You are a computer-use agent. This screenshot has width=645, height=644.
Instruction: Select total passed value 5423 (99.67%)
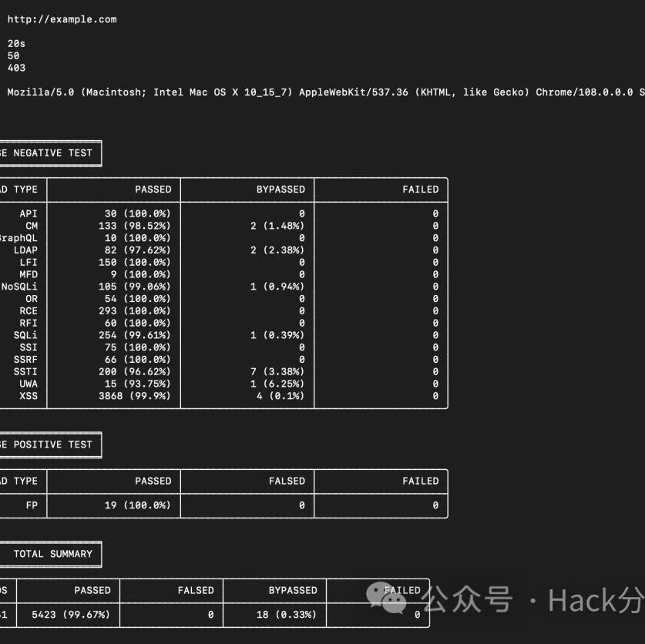tap(71, 615)
